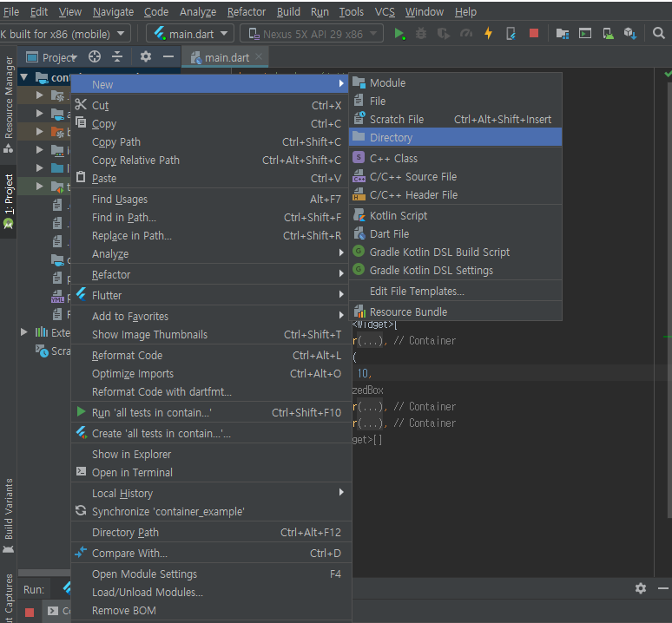Open Run panel settings gear

pos(640,588)
